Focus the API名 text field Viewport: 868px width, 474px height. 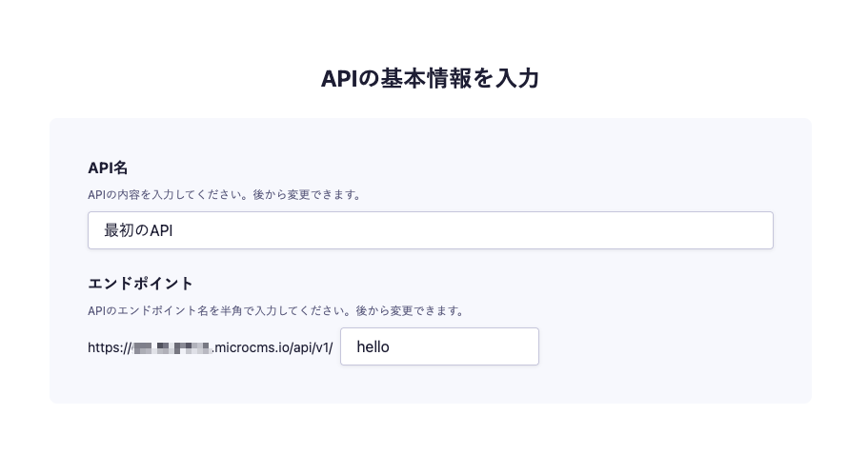[430, 230]
